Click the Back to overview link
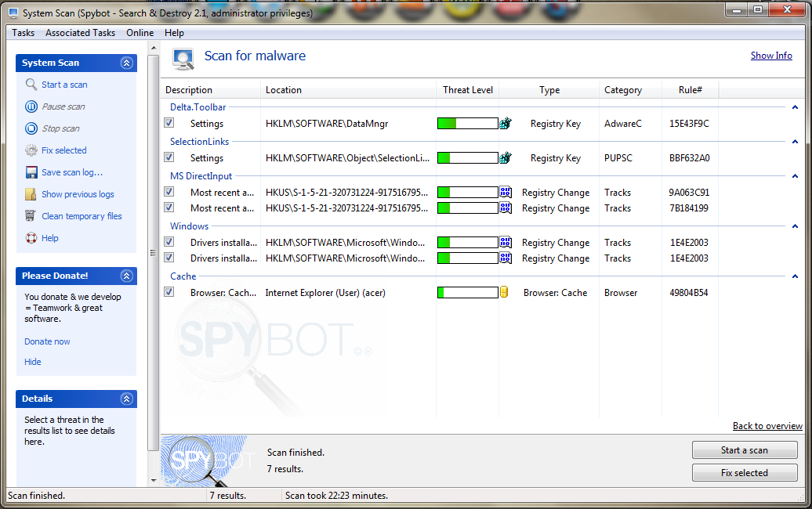Viewport: 812px width, 509px height. pyautogui.click(x=767, y=426)
